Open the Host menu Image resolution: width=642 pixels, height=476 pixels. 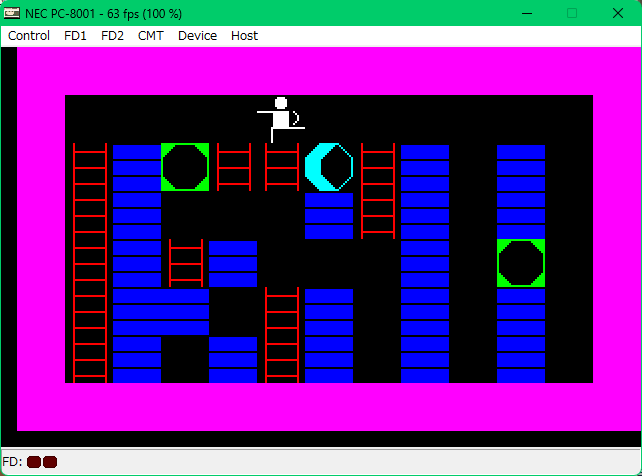coord(244,36)
